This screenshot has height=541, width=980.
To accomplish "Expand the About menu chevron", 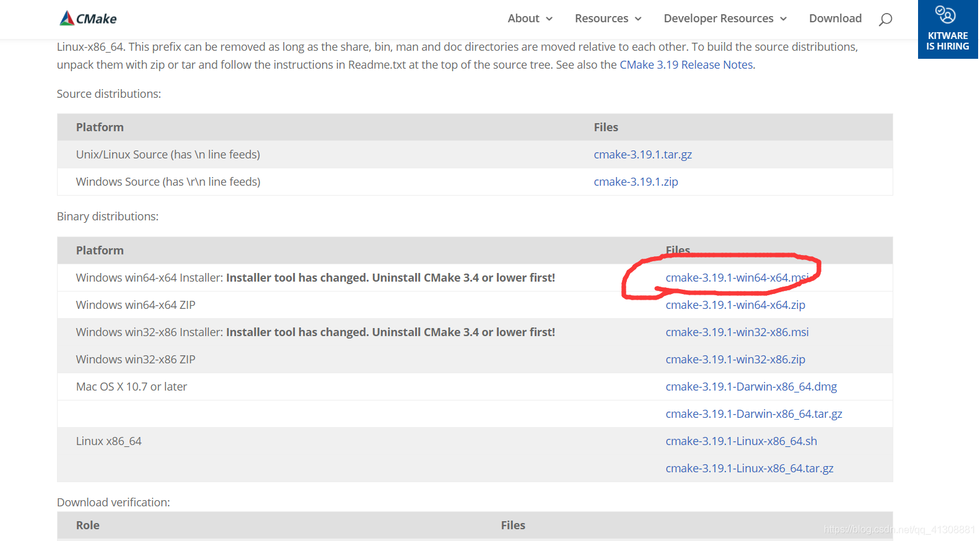I will click(x=549, y=19).
